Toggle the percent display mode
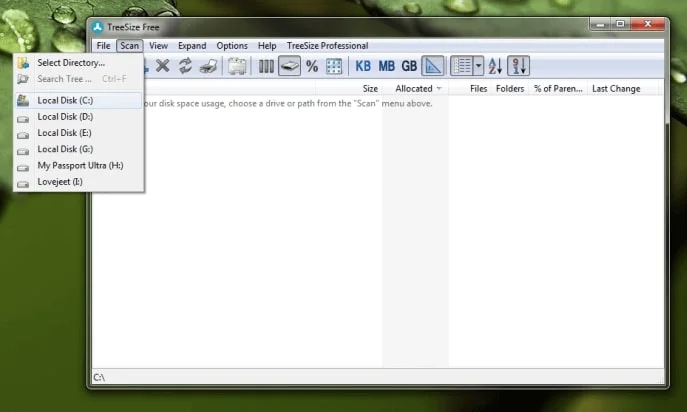The width and height of the screenshot is (687, 412). (x=312, y=67)
